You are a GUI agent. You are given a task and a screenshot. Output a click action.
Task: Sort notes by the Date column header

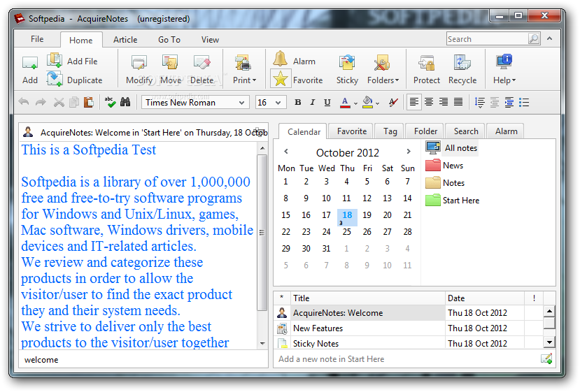(484, 298)
